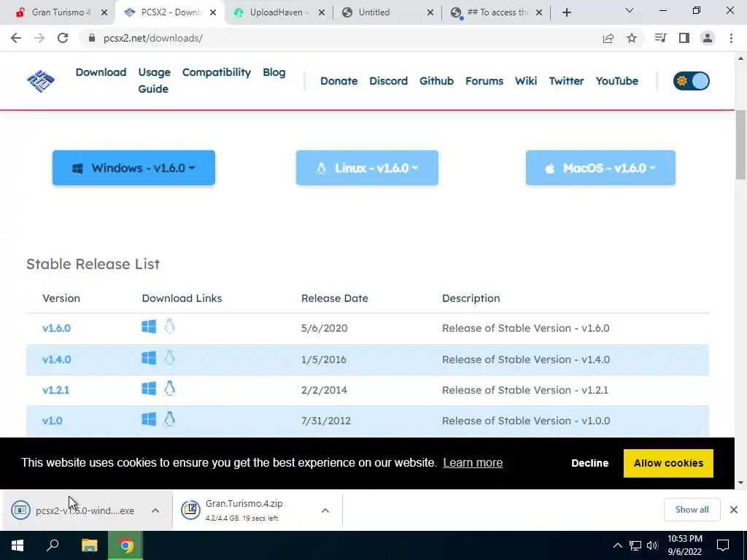The width and height of the screenshot is (747, 560).
Task: Click Chrome icon in taskbar
Action: pos(125,545)
